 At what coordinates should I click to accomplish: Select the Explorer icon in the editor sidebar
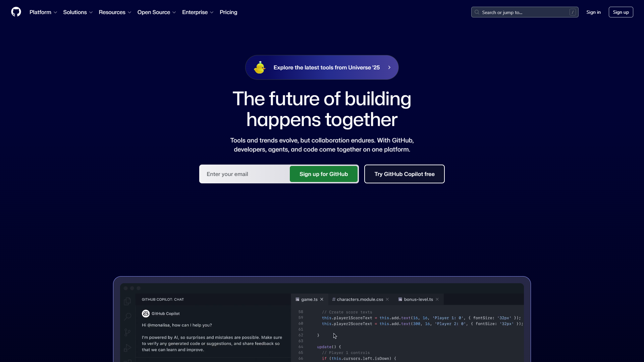127,301
